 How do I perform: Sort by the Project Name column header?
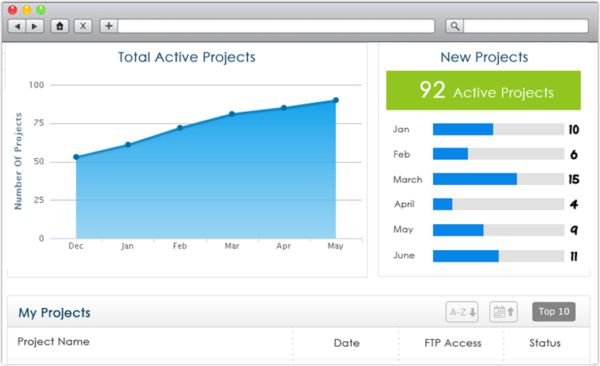click(54, 341)
